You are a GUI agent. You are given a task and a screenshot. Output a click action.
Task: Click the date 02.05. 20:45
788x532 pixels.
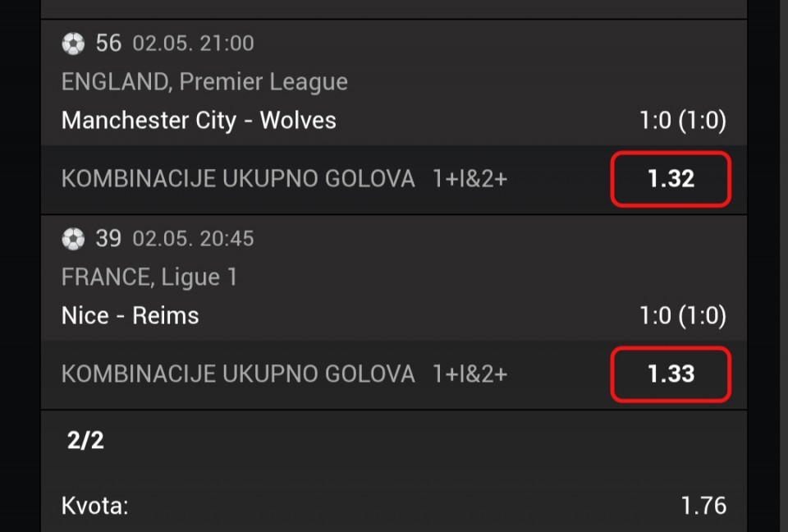[x=194, y=238]
